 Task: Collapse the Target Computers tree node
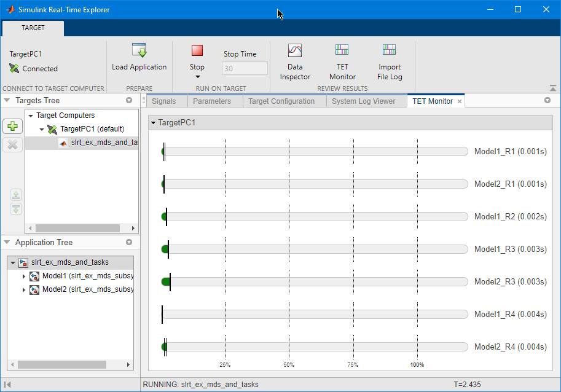pyautogui.click(x=31, y=116)
